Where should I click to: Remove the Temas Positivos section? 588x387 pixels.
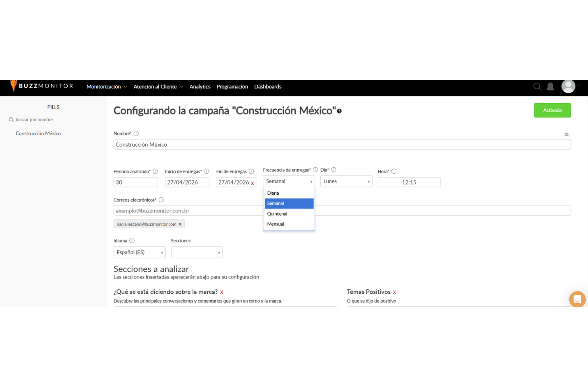[x=395, y=292]
